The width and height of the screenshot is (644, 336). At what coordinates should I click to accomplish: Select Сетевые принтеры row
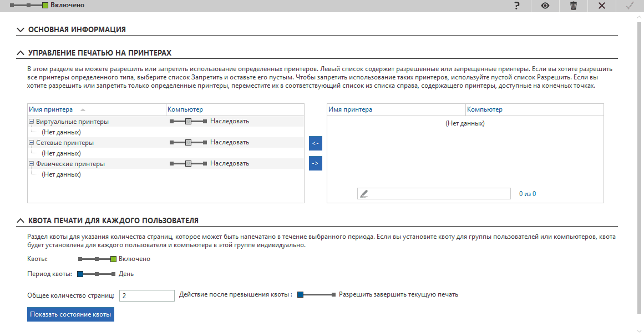pos(165,142)
